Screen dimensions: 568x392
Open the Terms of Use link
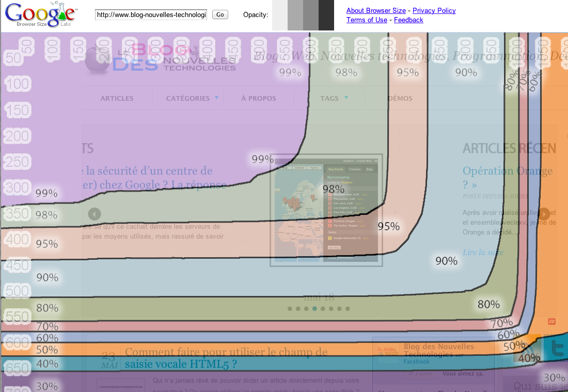click(x=367, y=20)
